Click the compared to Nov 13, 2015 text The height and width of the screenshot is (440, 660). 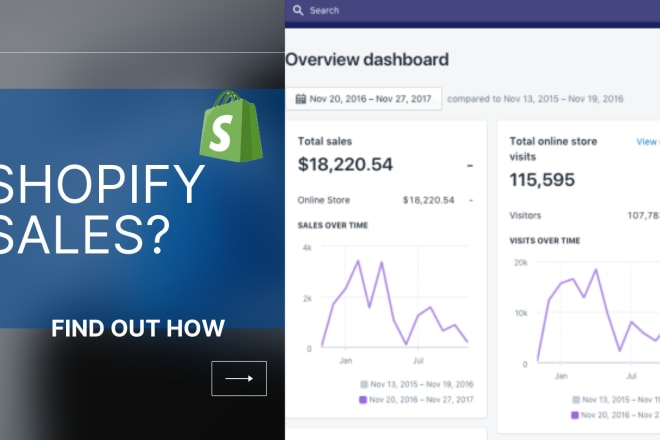click(535, 99)
